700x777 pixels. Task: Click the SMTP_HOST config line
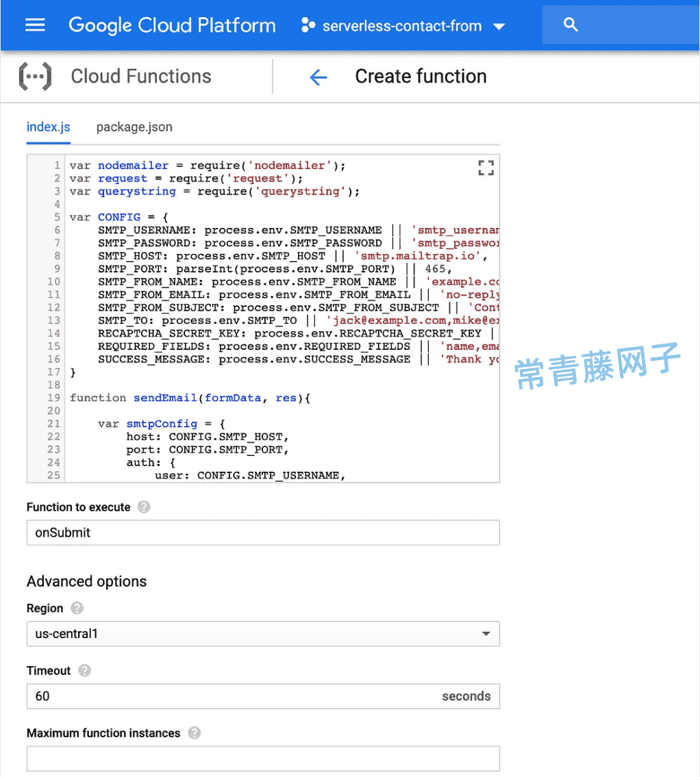(x=293, y=256)
